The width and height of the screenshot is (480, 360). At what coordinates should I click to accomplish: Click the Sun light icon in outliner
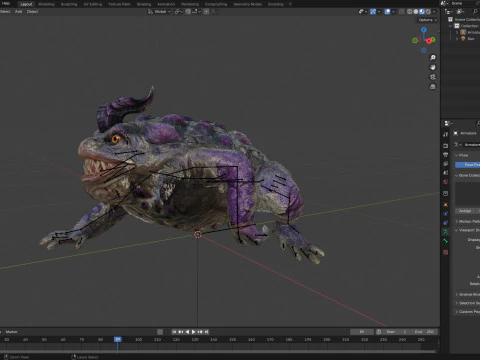coord(463,39)
